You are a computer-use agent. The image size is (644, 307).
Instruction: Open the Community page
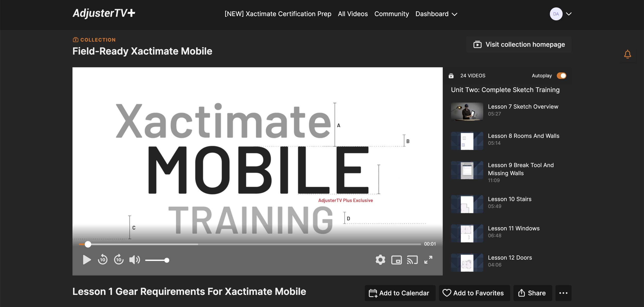[x=391, y=14]
